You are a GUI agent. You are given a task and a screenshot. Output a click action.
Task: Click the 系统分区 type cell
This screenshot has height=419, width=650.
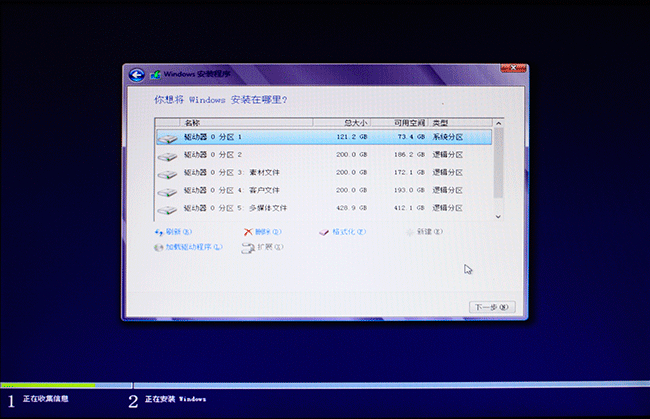coord(448,137)
